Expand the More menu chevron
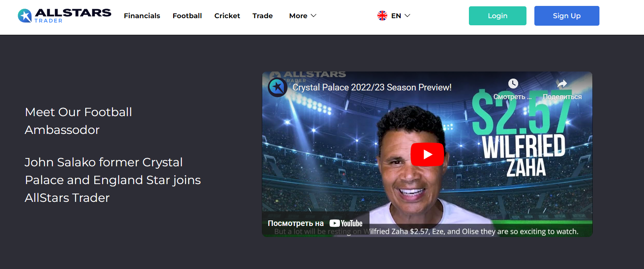The width and height of the screenshot is (644, 269). coord(314,16)
